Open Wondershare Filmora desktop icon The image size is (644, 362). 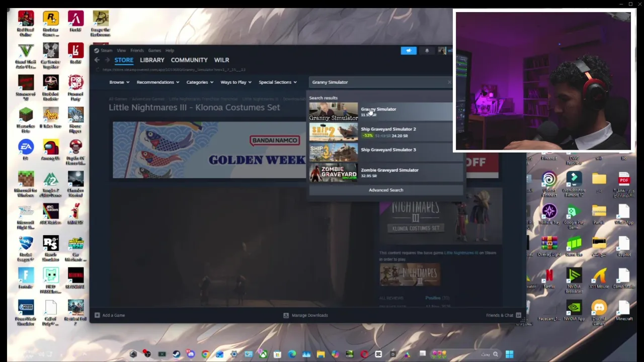[x=574, y=184]
